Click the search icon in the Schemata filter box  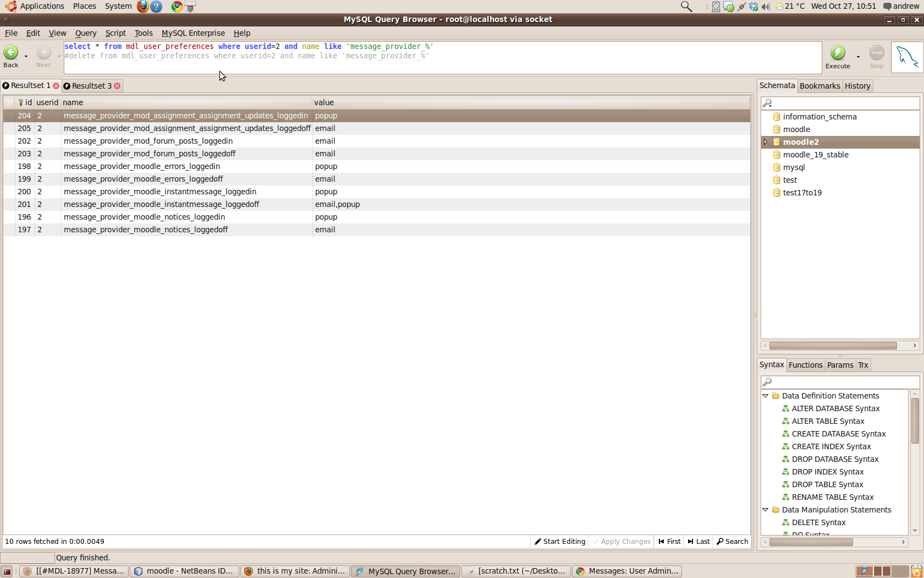767,103
